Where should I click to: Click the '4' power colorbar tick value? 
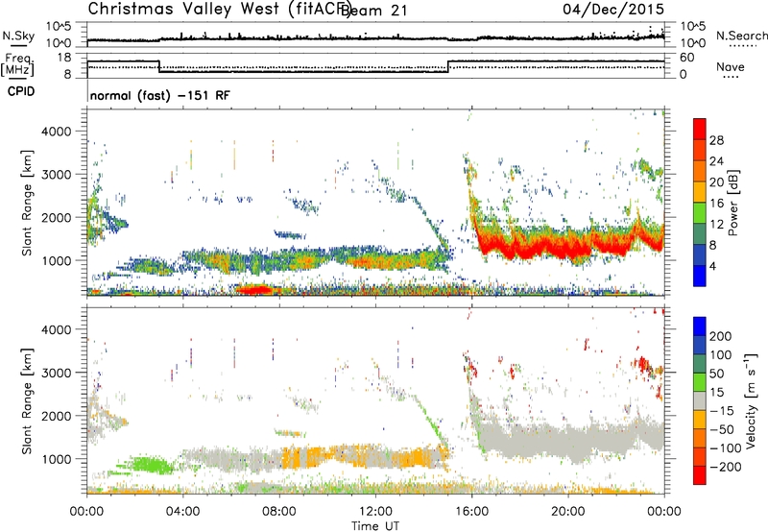coord(712,266)
